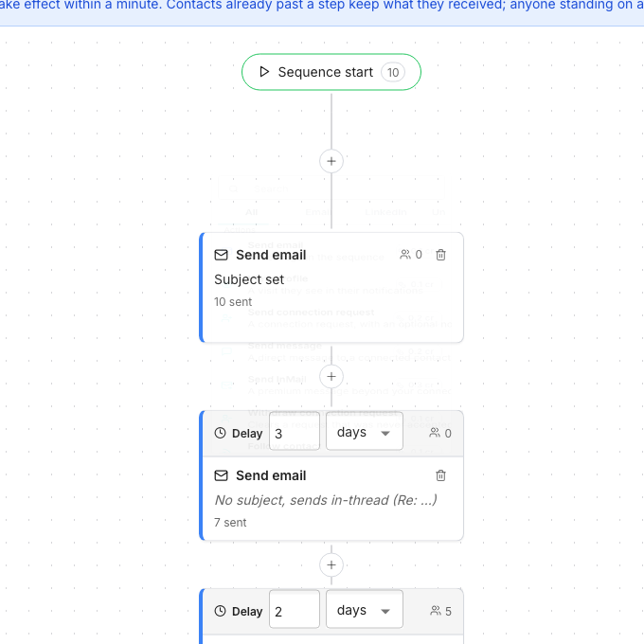Click the contacts icon showing 5 on delay
The image size is (644, 644).
point(436,611)
